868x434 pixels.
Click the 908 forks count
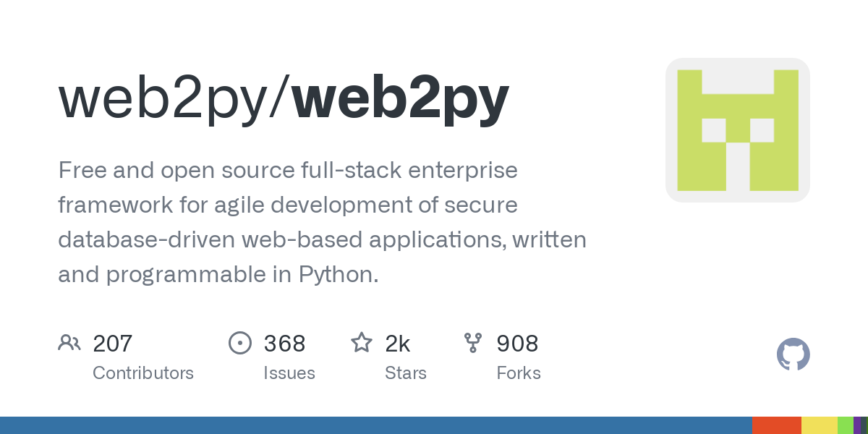517,344
